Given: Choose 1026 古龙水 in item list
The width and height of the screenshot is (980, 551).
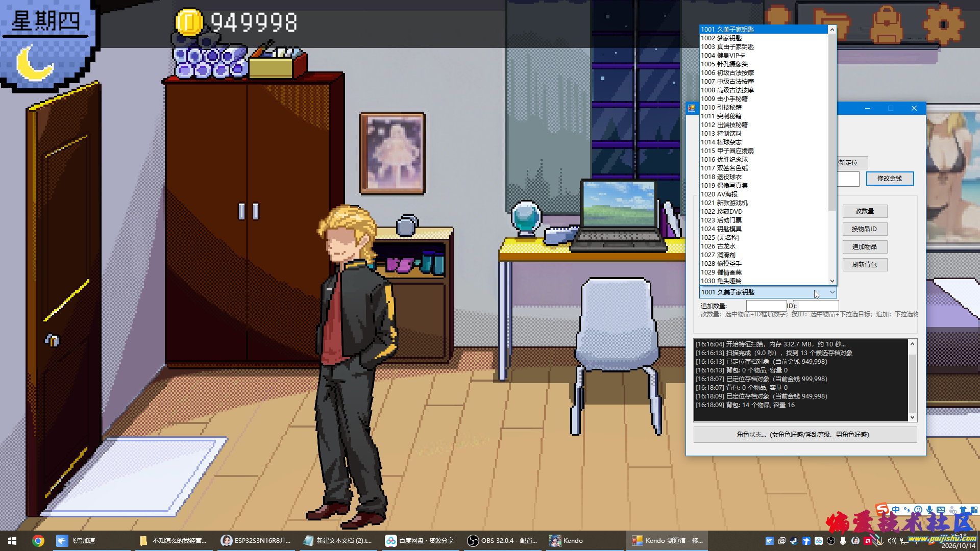Looking at the screenshot, I should [764, 246].
